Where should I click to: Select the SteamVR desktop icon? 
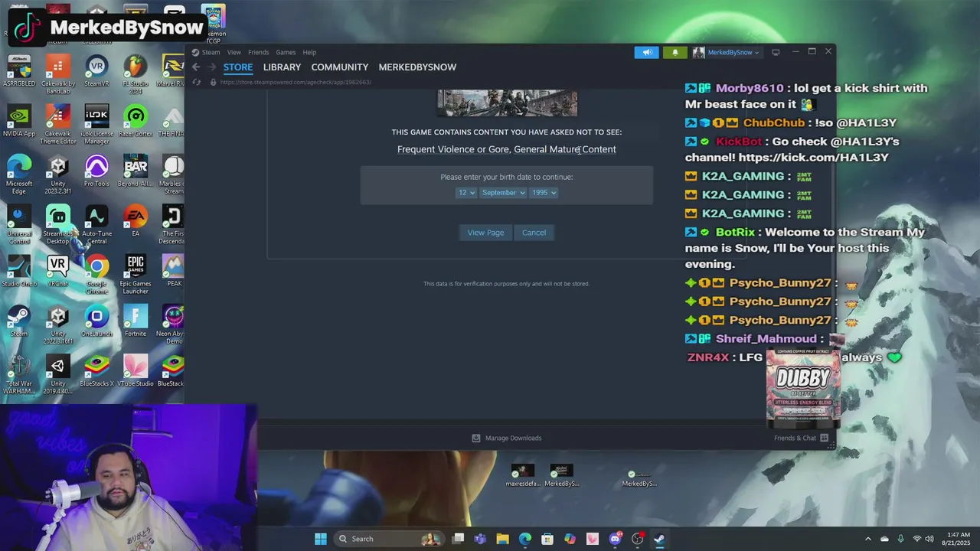pos(96,72)
